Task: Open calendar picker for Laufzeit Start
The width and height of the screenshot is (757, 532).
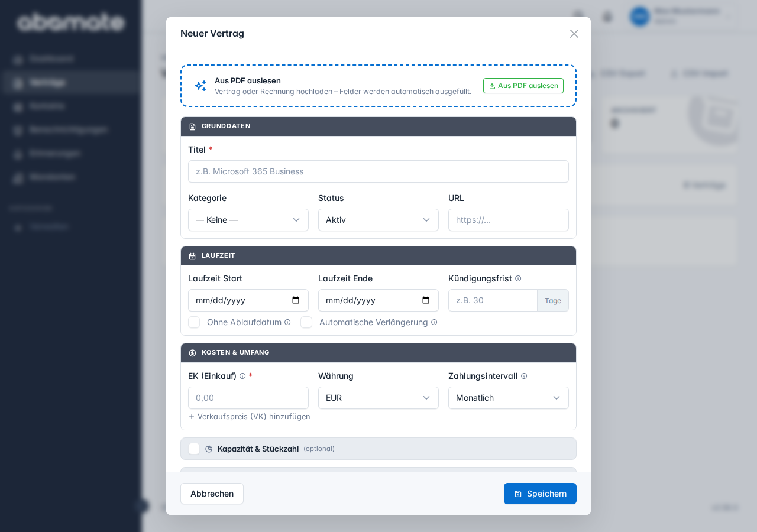Action: tap(296, 300)
